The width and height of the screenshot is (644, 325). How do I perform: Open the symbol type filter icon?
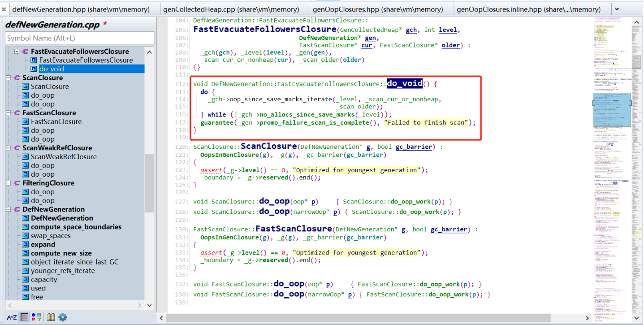tap(36, 317)
